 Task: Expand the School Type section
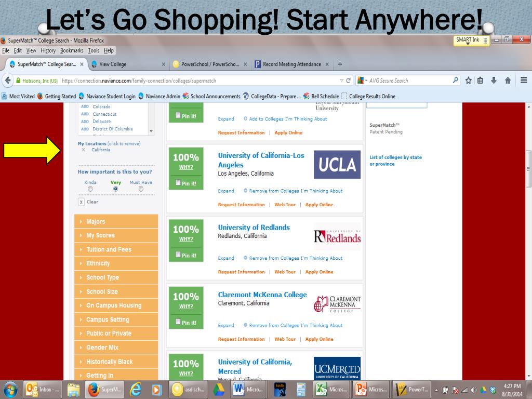tap(116, 277)
